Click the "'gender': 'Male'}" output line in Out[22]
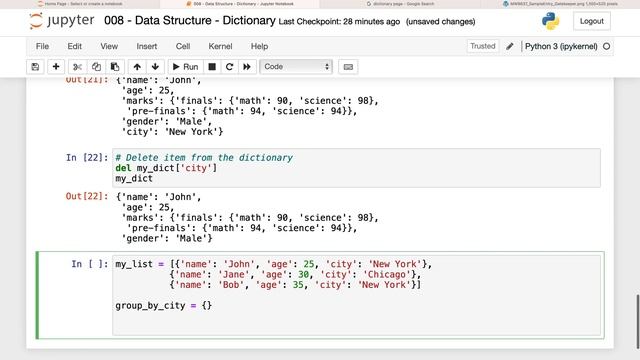 [x=167, y=238]
